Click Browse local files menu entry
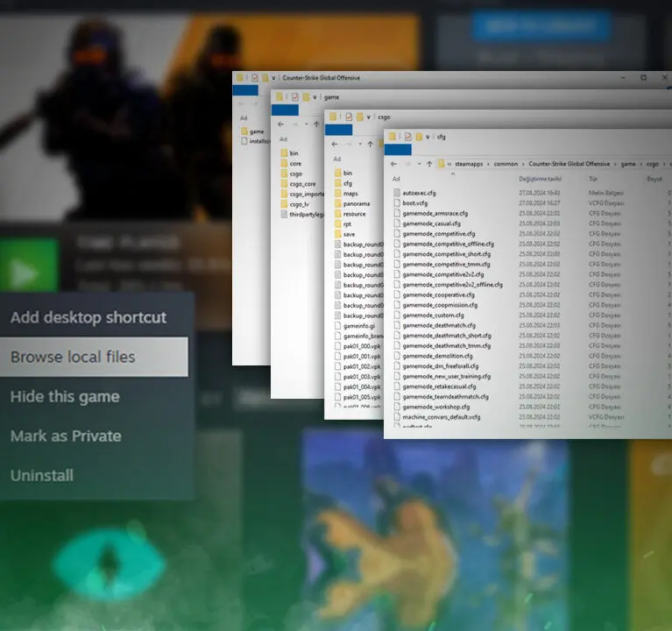 point(94,357)
